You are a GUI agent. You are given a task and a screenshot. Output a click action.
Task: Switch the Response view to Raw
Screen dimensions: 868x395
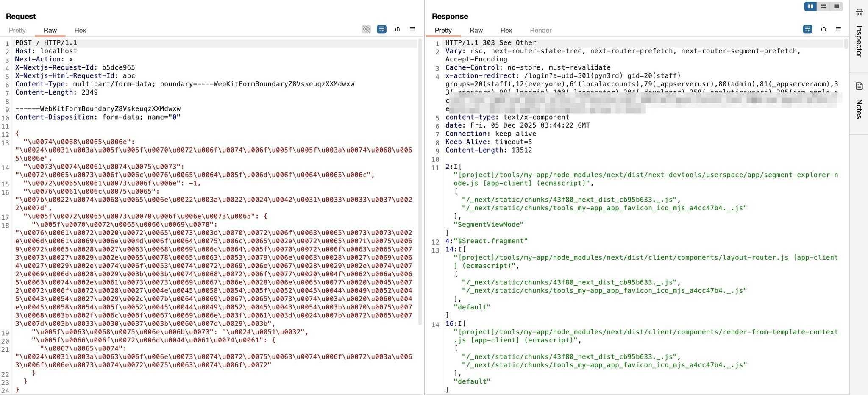tap(476, 30)
